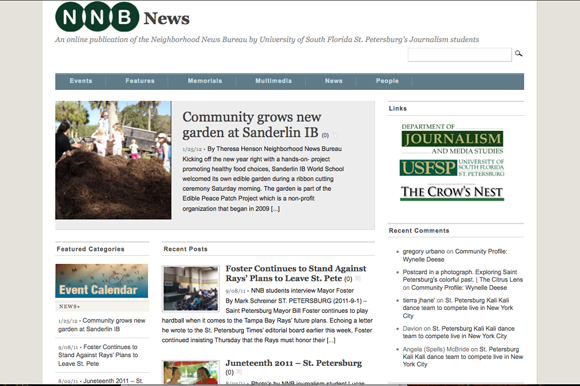
Task: Click comment bubble icon beside Foster headline
Action: coord(358,278)
